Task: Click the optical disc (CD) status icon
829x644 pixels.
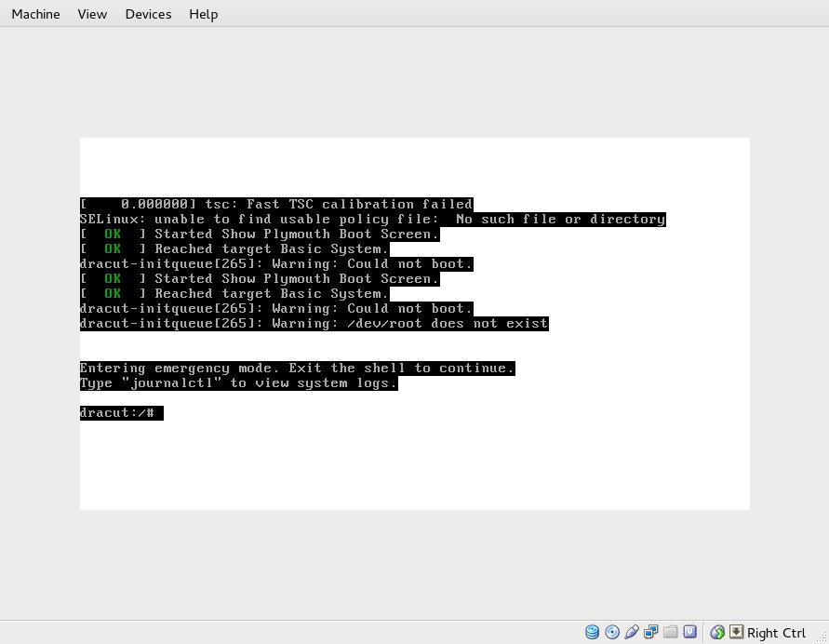Action: (x=611, y=632)
